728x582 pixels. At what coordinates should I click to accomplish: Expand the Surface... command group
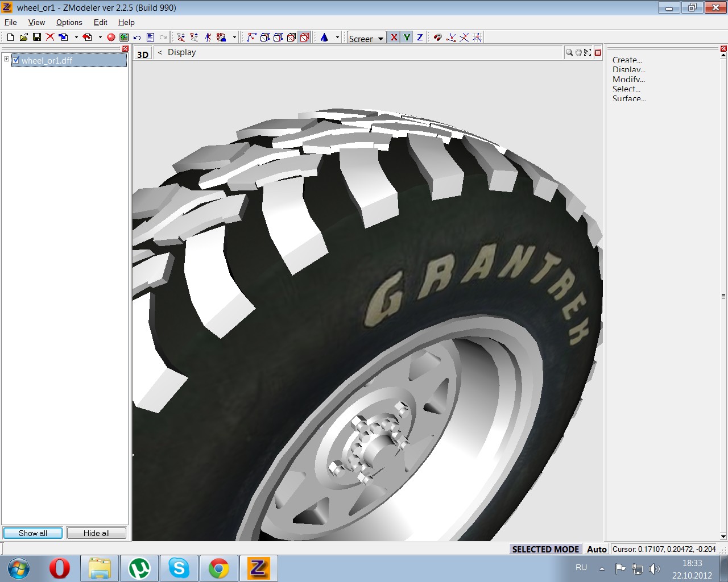pyautogui.click(x=629, y=98)
